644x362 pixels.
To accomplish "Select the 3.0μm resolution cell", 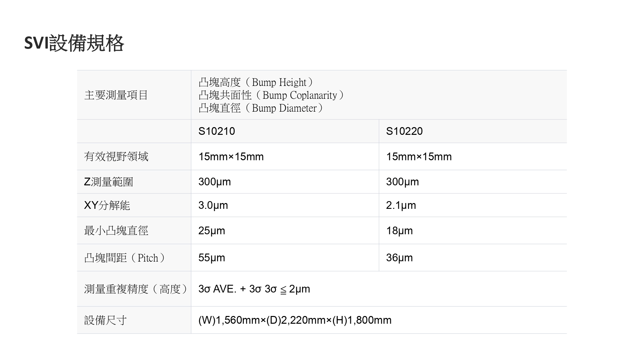I will tap(213, 205).
